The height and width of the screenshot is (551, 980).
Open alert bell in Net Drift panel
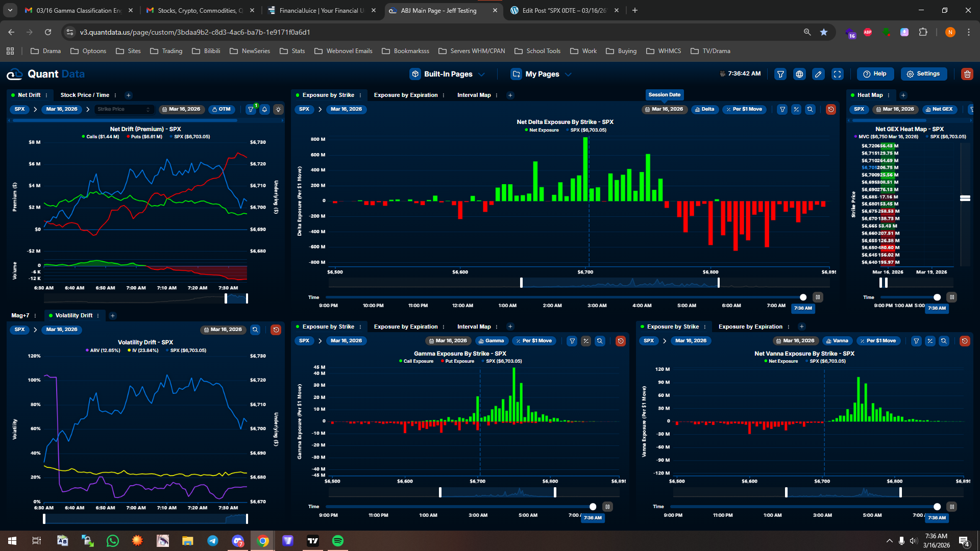coord(264,109)
